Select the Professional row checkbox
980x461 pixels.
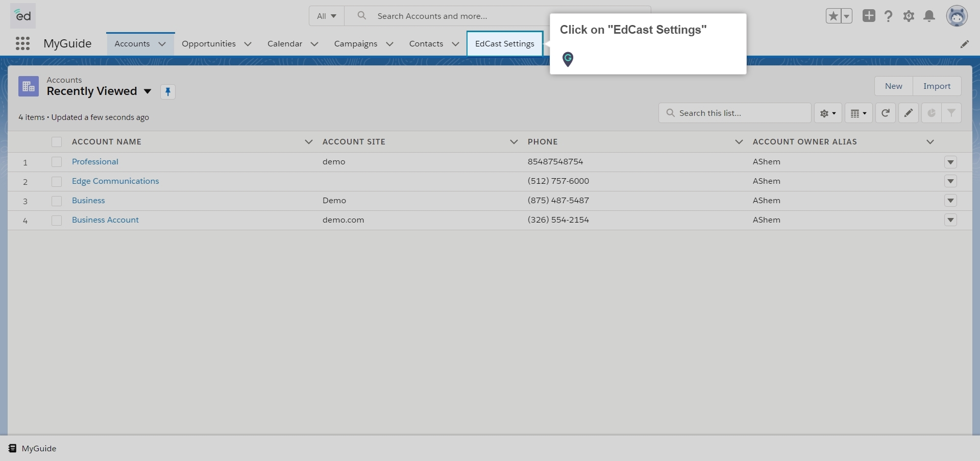click(57, 162)
